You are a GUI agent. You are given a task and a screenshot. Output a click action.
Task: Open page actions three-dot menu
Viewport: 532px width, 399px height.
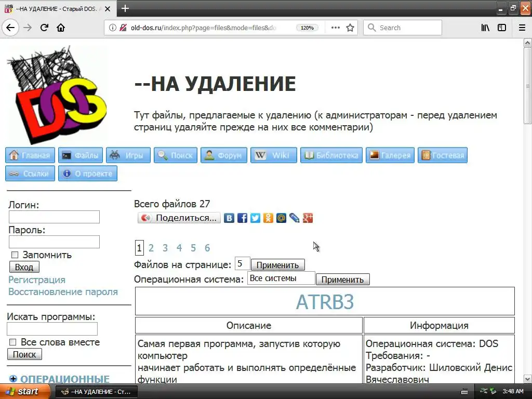click(335, 28)
